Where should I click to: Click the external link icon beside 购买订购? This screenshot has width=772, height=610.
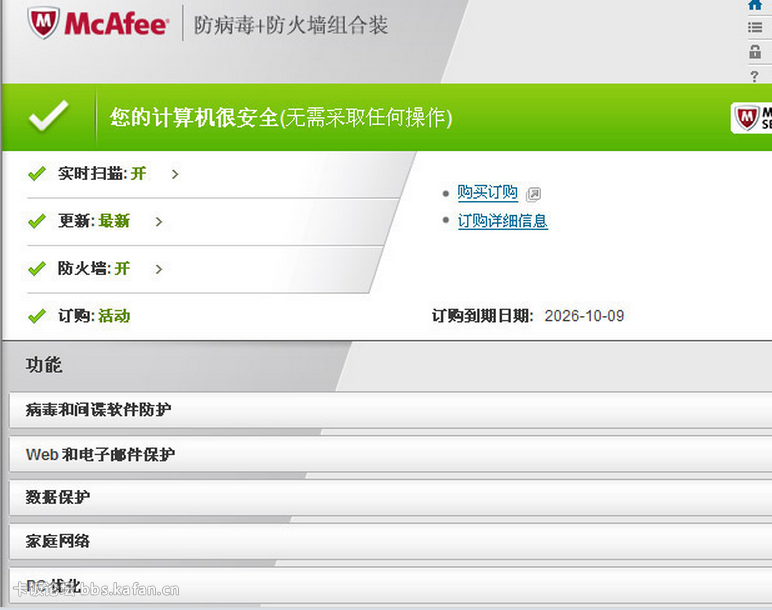533,194
